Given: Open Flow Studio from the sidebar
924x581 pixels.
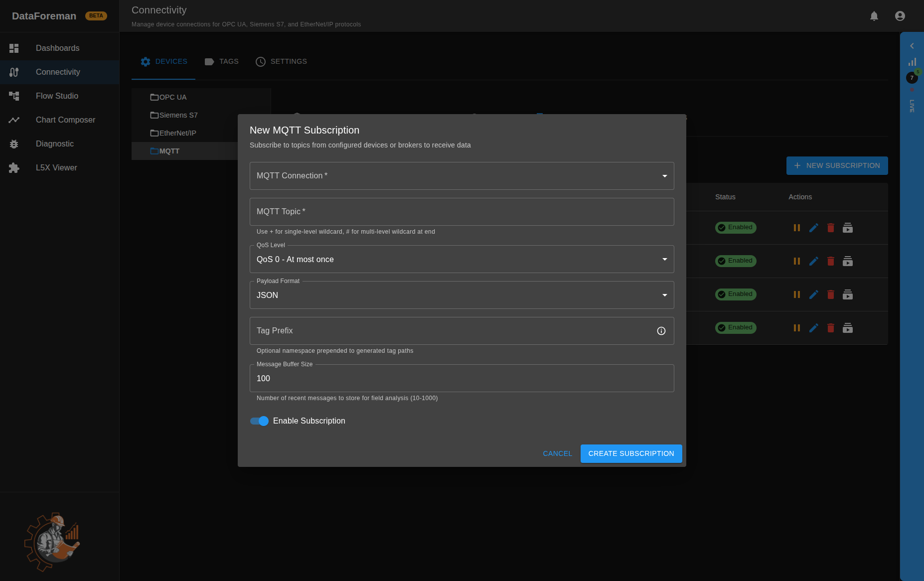Looking at the screenshot, I should tap(57, 96).
